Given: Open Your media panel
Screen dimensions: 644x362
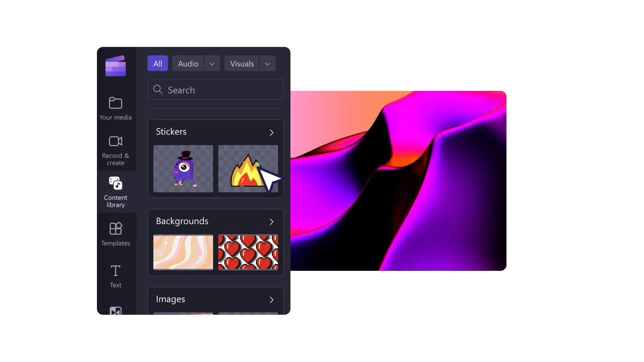Looking at the screenshot, I should pyautogui.click(x=115, y=107).
